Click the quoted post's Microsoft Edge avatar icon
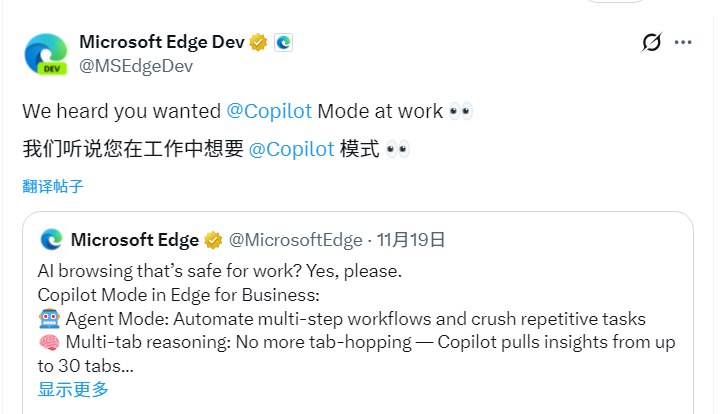The height and width of the screenshot is (414, 727). point(52,240)
